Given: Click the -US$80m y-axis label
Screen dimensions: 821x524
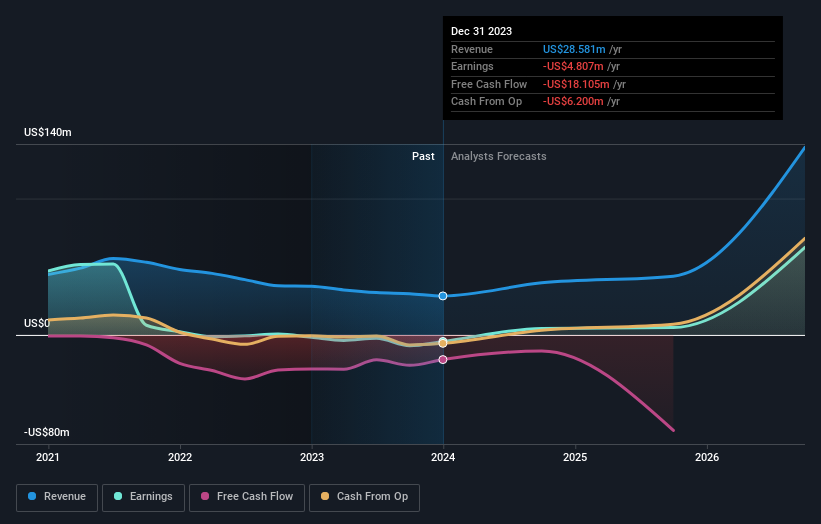Looking at the screenshot, I should pyautogui.click(x=47, y=432).
